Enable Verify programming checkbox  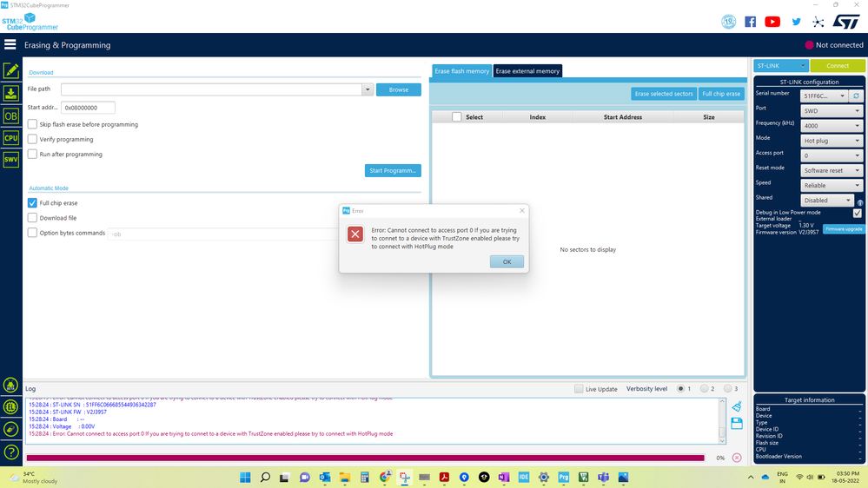pyautogui.click(x=33, y=139)
